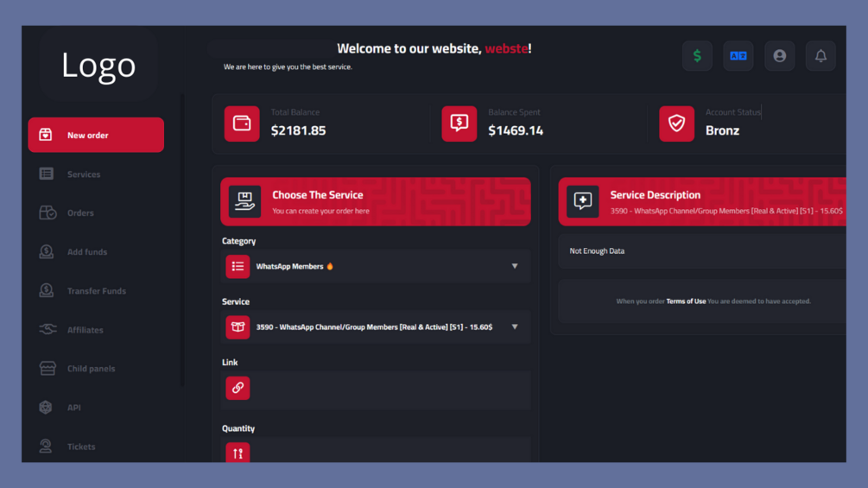Click the Account Status shield icon
Viewport: 868px width, 488px height.
click(x=676, y=124)
